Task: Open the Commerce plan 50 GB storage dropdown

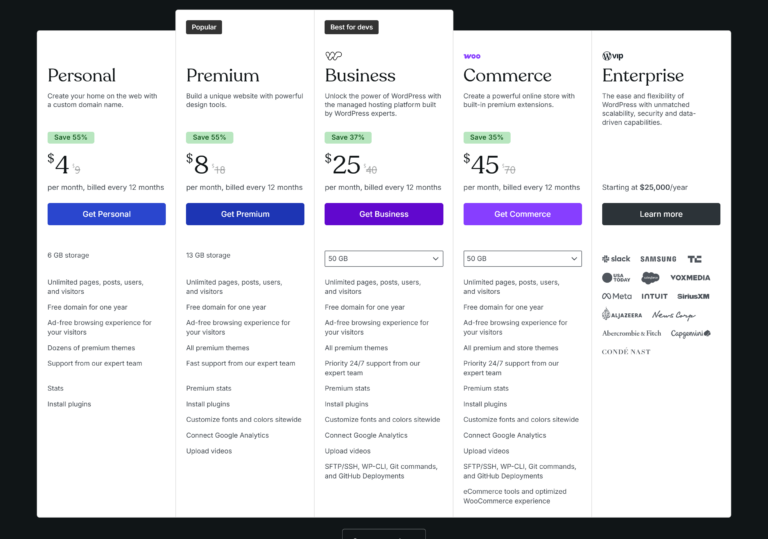Action: coord(523,259)
